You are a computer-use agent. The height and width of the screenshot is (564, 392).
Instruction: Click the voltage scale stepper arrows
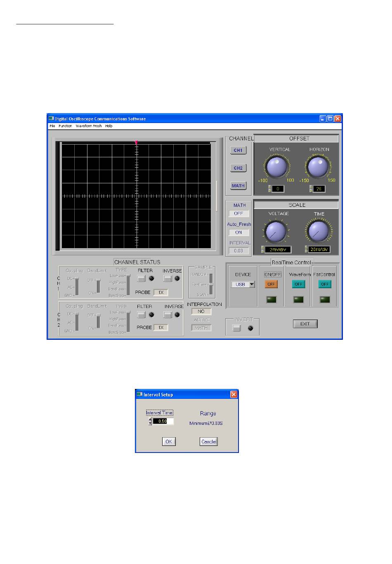pyautogui.click(x=262, y=250)
